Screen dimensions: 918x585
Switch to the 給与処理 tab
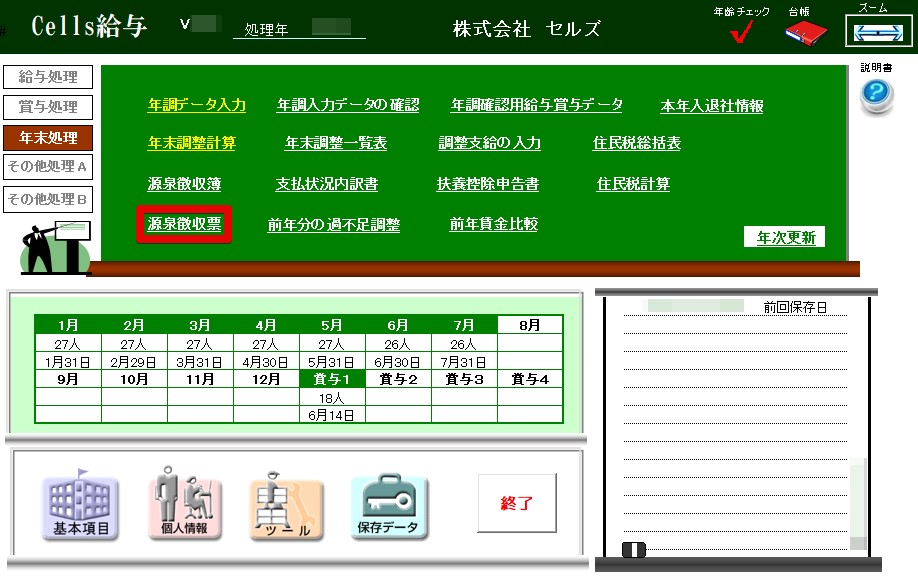click(x=48, y=77)
